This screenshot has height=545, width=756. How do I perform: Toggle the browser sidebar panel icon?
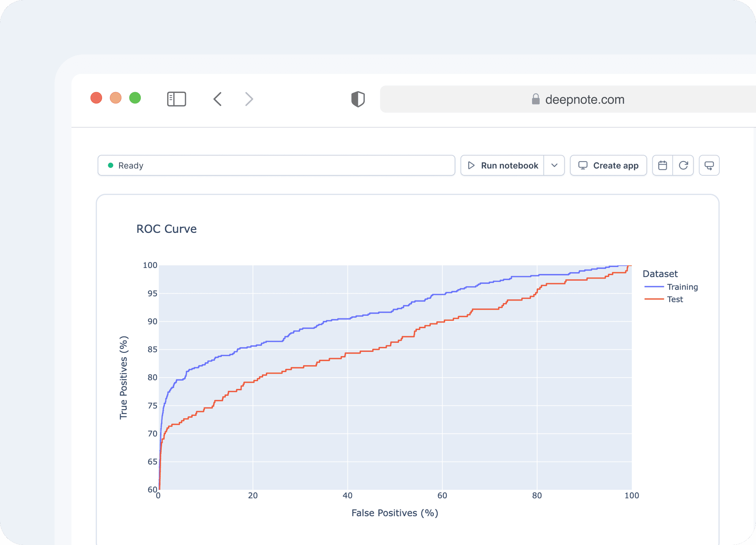point(176,99)
